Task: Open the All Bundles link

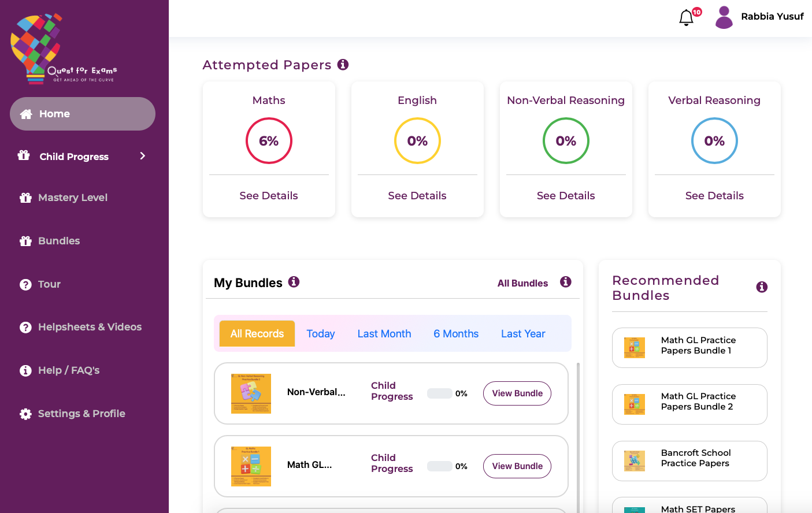Action: [522, 283]
